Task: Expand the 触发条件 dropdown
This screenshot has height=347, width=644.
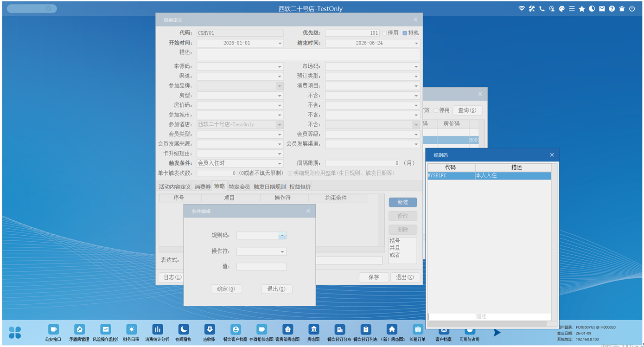Action: pyautogui.click(x=280, y=163)
